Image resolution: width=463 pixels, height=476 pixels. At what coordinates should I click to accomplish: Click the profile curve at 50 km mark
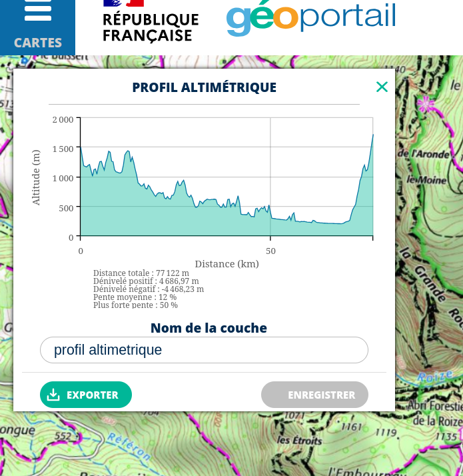pyautogui.click(x=270, y=207)
